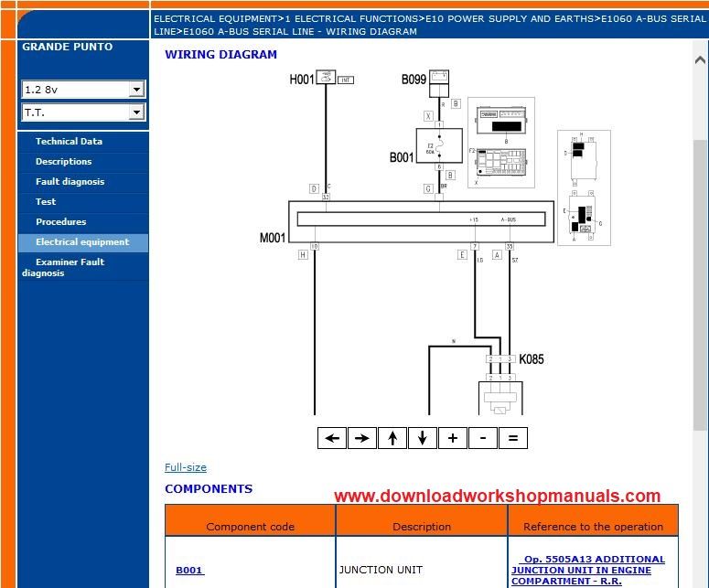Open Examiner Fault diagnosis section

[x=63, y=267]
